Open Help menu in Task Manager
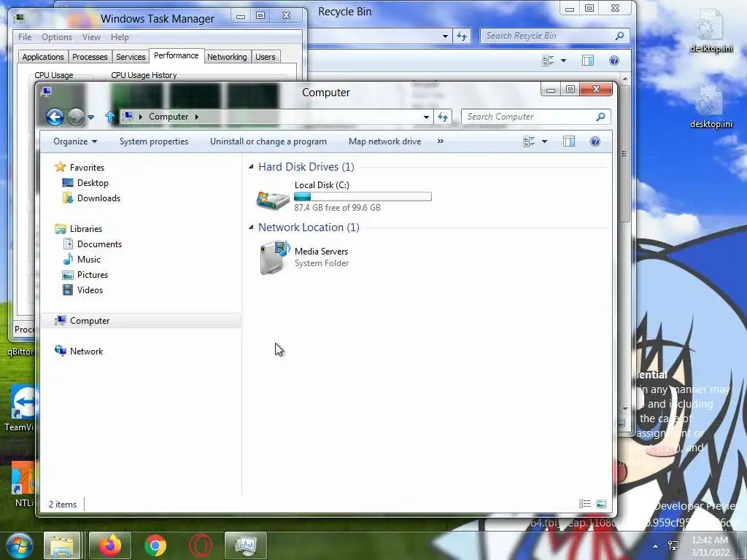This screenshot has height=560, width=747. click(120, 37)
